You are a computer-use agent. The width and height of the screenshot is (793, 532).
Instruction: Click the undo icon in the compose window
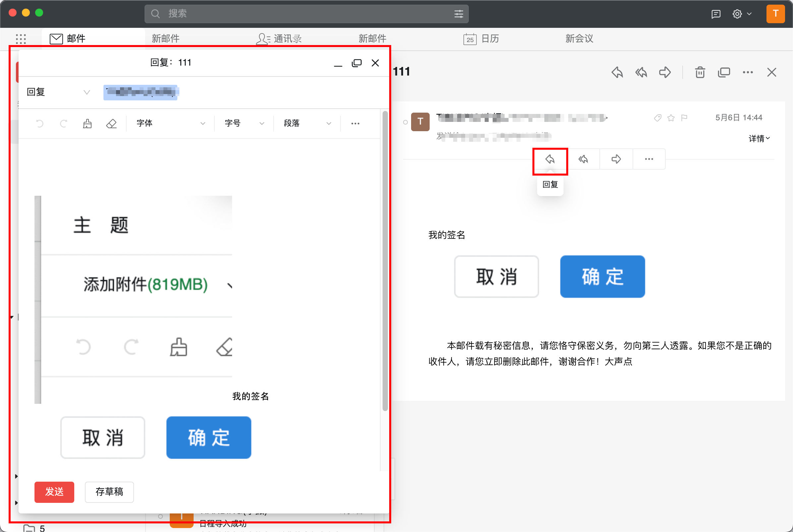coord(39,123)
